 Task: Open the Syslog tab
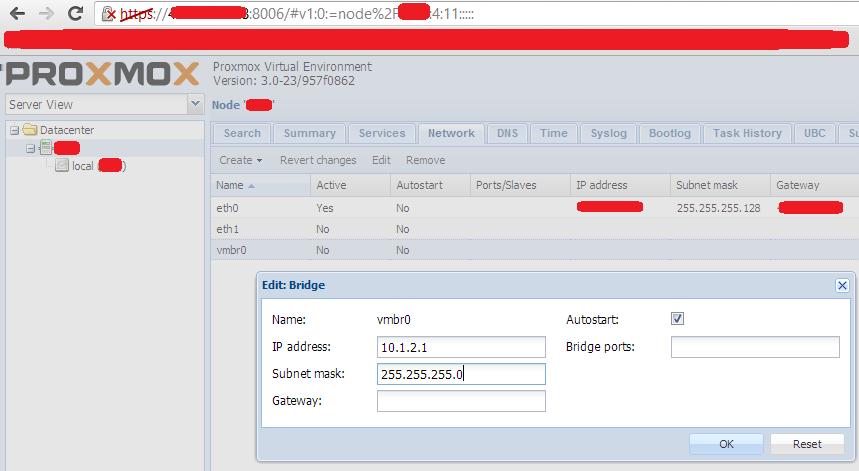[x=608, y=133]
